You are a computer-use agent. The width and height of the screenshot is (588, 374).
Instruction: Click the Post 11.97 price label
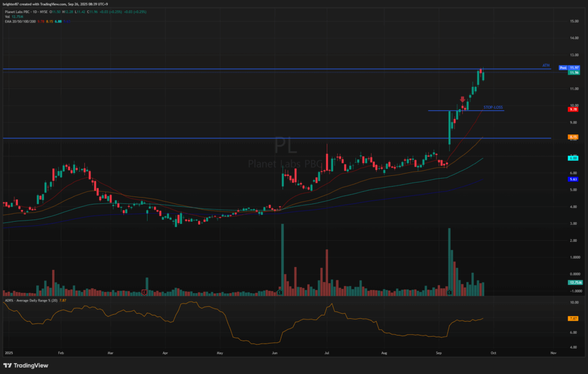tap(569, 68)
